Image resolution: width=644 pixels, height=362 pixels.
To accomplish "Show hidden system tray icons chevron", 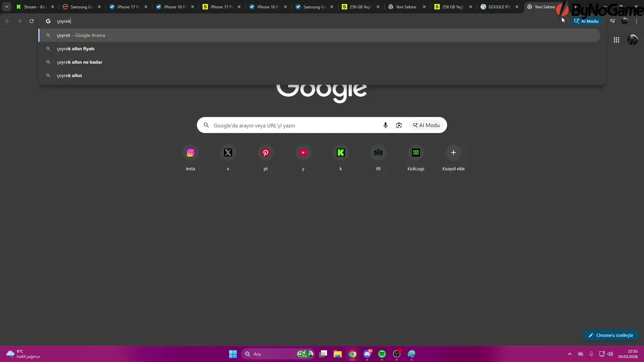I will [570, 354].
